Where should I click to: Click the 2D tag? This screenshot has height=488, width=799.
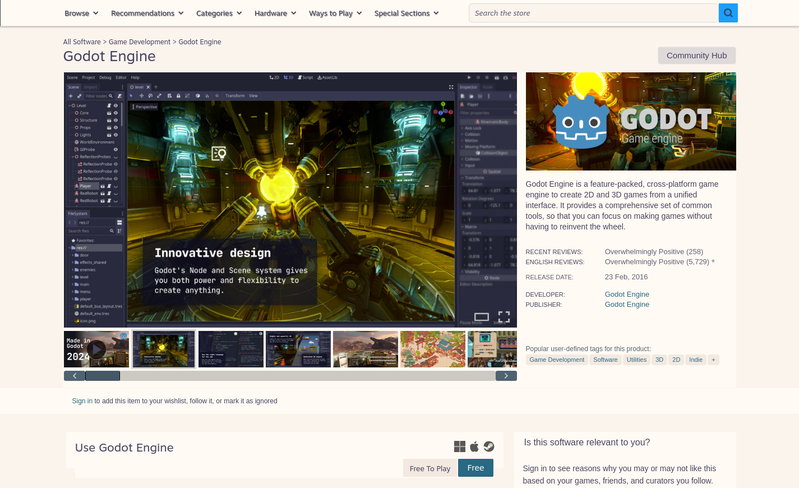click(x=676, y=360)
